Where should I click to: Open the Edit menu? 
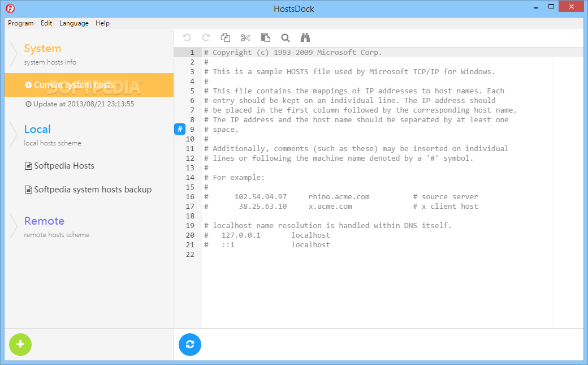(x=46, y=23)
